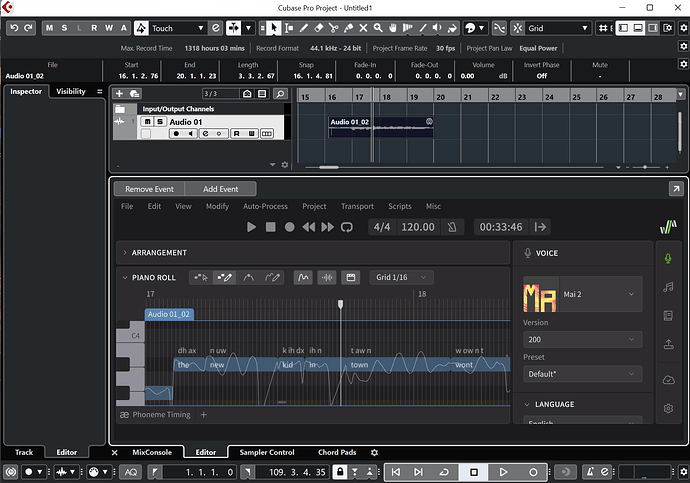Collapse the PIANO ROLL section
Screen dimensions: 690x483
(125, 278)
